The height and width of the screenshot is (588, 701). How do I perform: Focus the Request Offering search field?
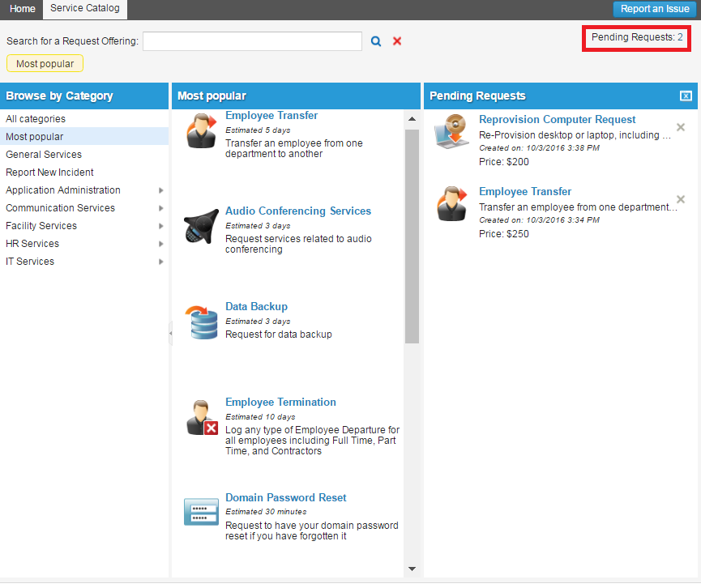(x=252, y=41)
